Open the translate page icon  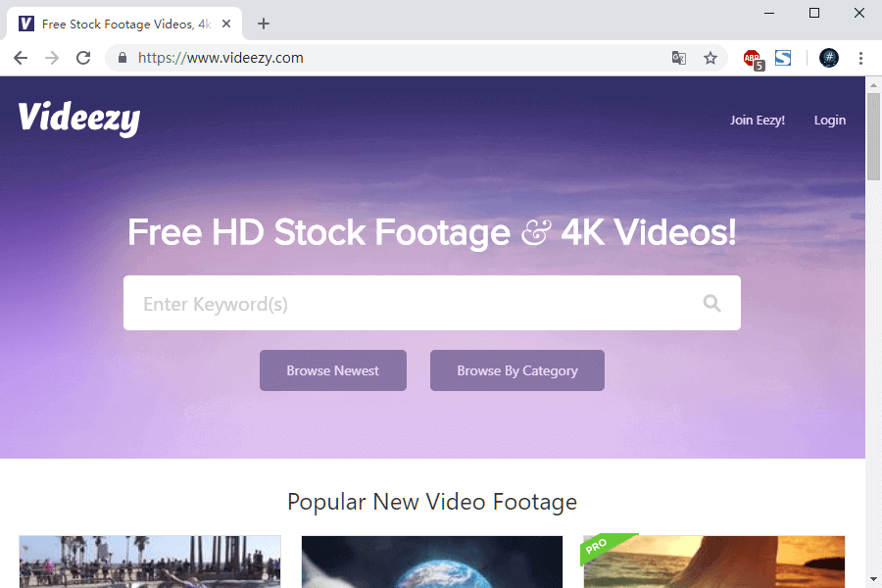(679, 58)
